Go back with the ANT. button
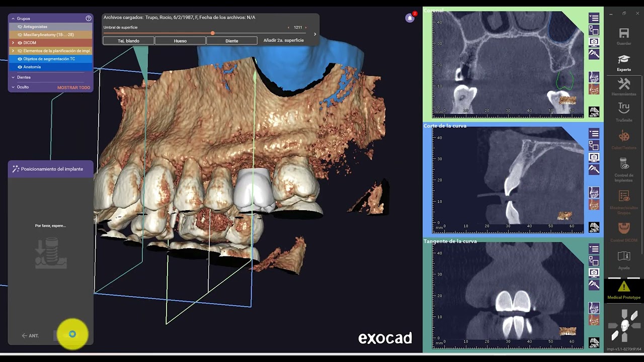This screenshot has height=362, width=644. (31, 335)
